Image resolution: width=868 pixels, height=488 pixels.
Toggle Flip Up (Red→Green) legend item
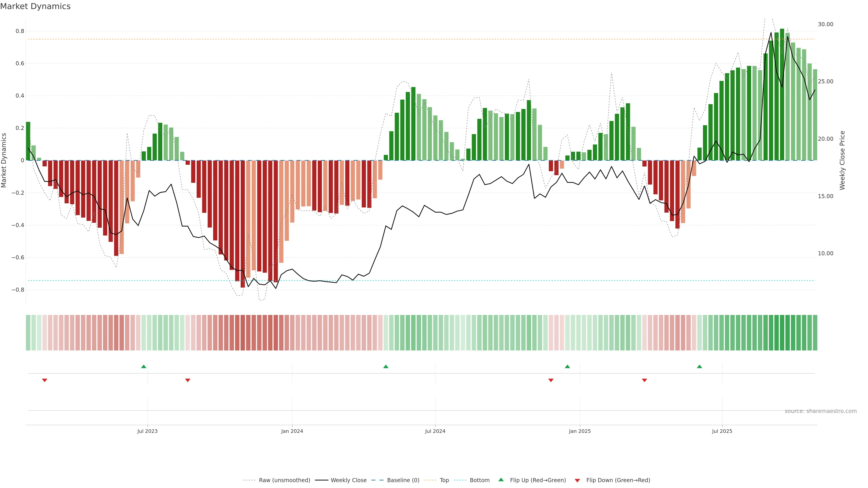tap(538, 480)
